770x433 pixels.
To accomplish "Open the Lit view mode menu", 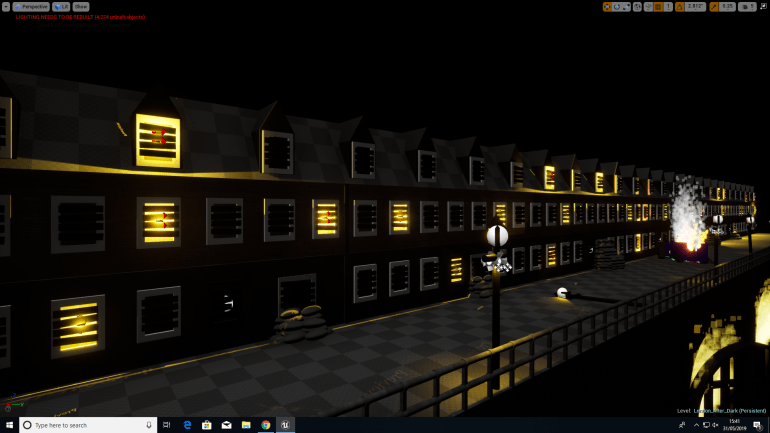I will coord(61,7).
